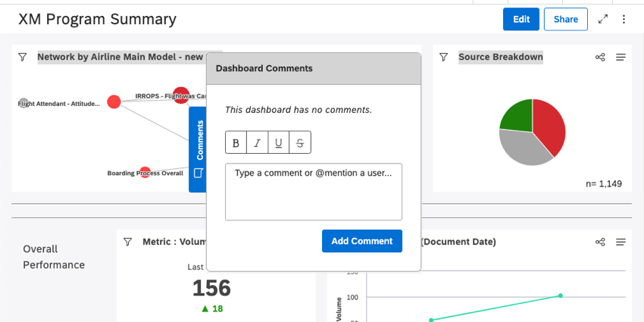
Task: Open filter for Source Breakdown widget
Action: pyautogui.click(x=444, y=57)
